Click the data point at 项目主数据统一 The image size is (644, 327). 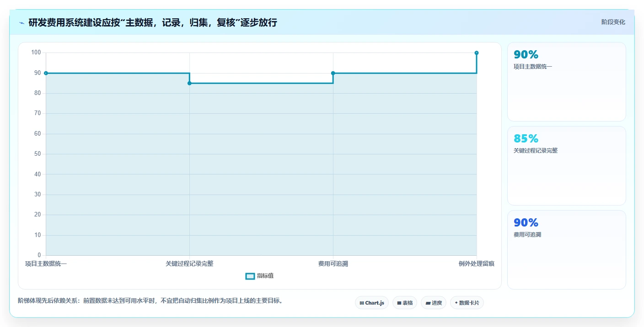[x=46, y=73]
